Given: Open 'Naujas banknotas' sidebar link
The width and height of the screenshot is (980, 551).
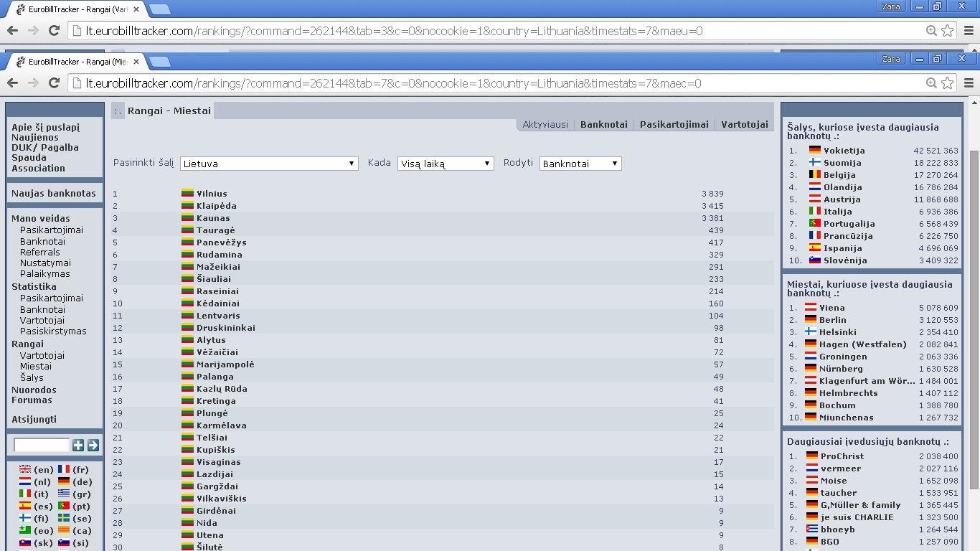Looking at the screenshot, I should pyautogui.click(x=54, y=193).
